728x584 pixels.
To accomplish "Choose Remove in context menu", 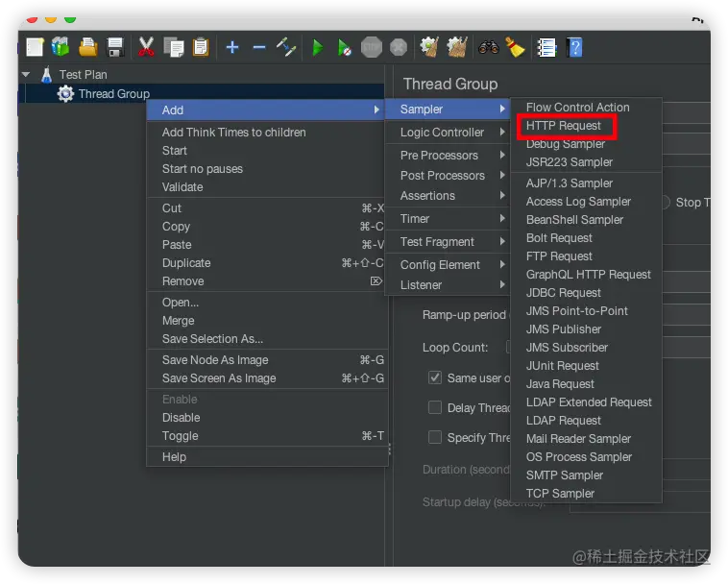I will (x=266, y=281).
